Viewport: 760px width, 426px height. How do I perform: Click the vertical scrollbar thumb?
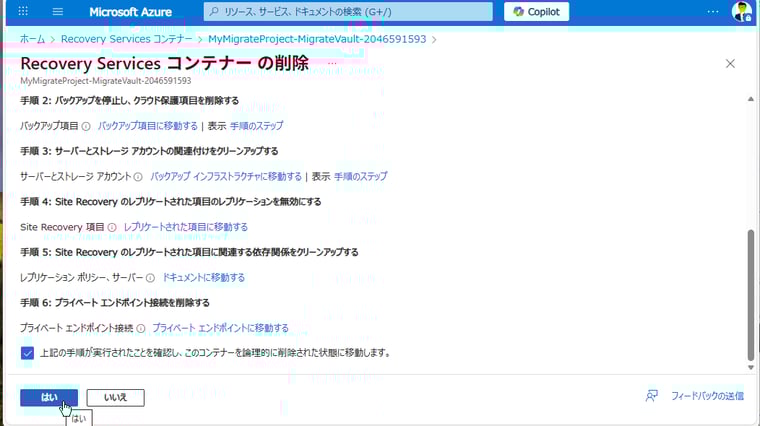click(x=751, y=295)
